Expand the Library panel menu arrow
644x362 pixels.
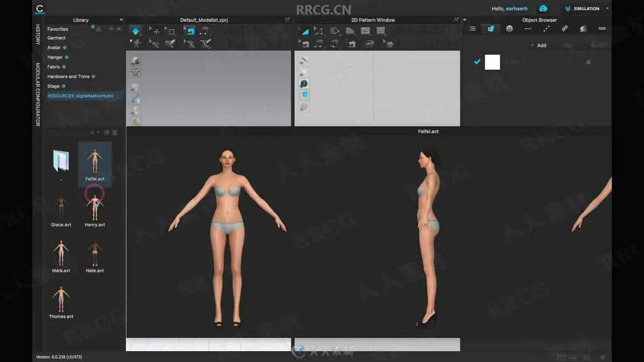pos(121,20)
